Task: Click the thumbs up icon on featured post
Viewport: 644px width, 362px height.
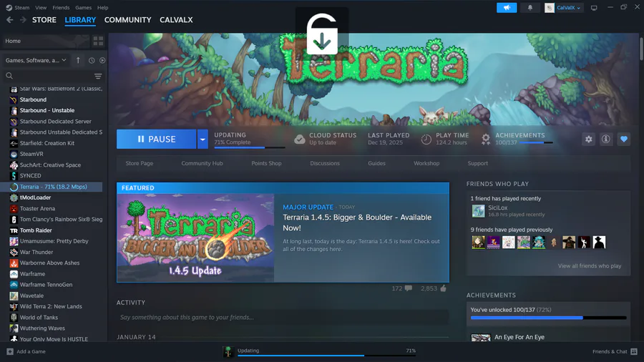Action: 443,288
